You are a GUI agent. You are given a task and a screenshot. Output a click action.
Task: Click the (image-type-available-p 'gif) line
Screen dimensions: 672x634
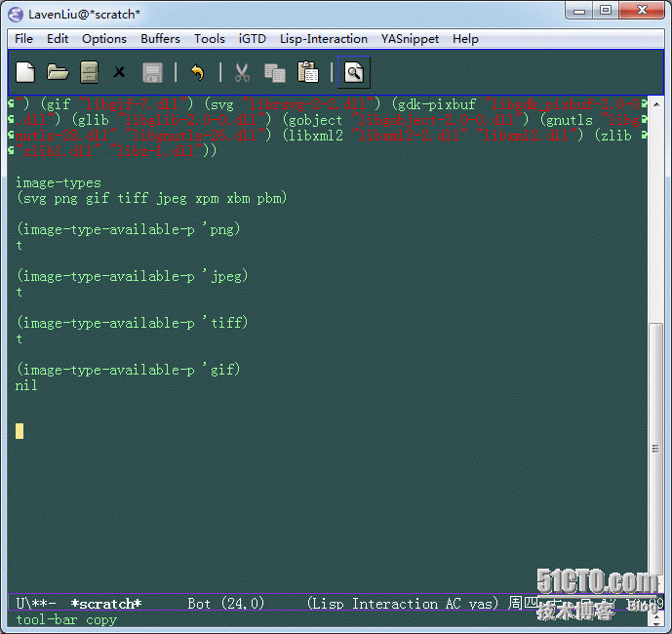[128, 370]
